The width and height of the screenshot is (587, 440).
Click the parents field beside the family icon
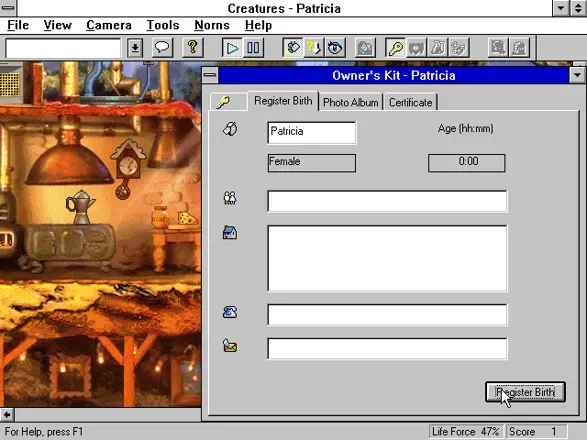(x=387, y=201)
